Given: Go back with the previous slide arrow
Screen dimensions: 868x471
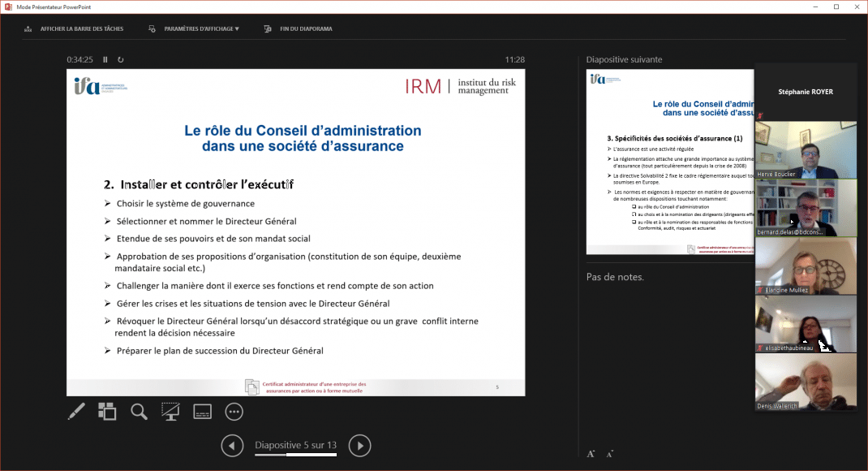Looking at the screenshot, I should (232, 445).
